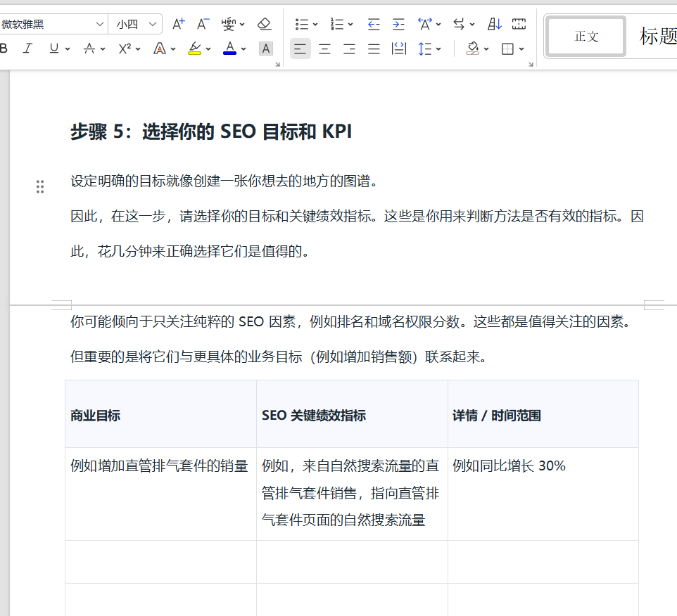Open the font size dropdown
This screenshot has height=616, width=677.
tap(153, 25)
